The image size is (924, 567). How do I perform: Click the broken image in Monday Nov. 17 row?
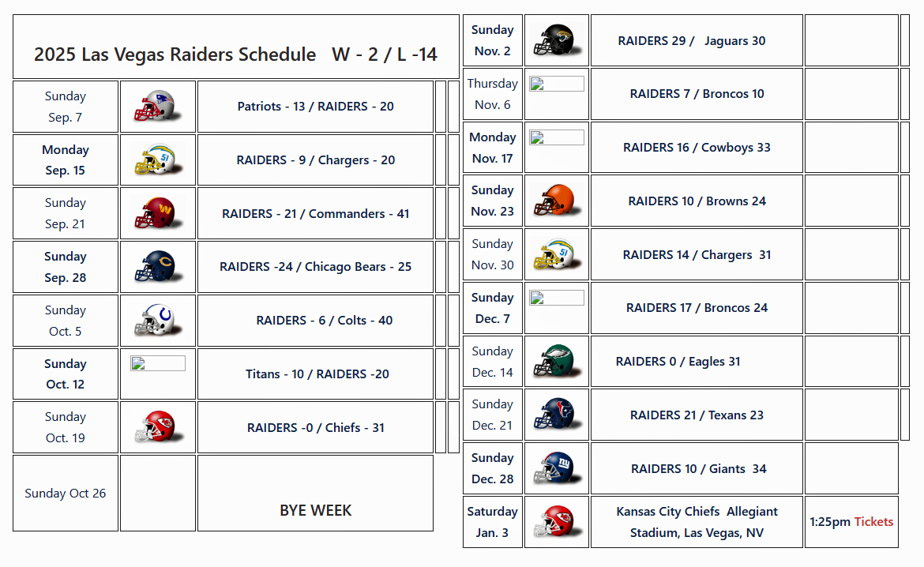557,137
